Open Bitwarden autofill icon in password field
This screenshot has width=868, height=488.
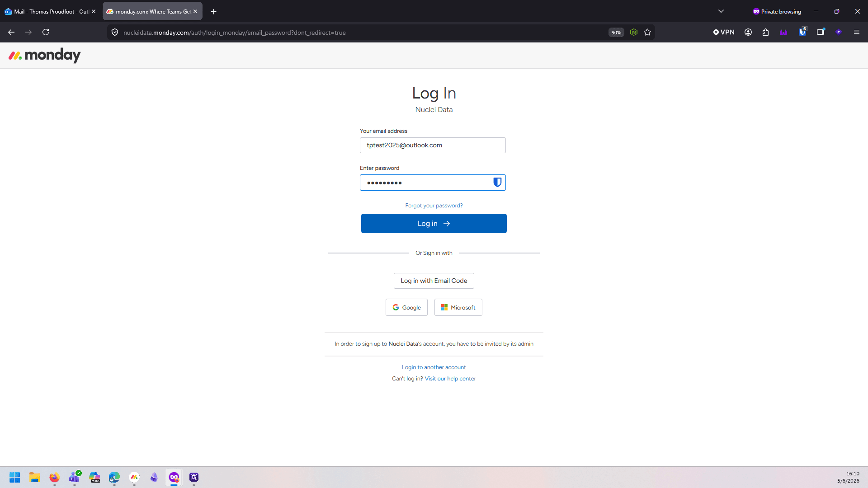(x=497, y=182)
